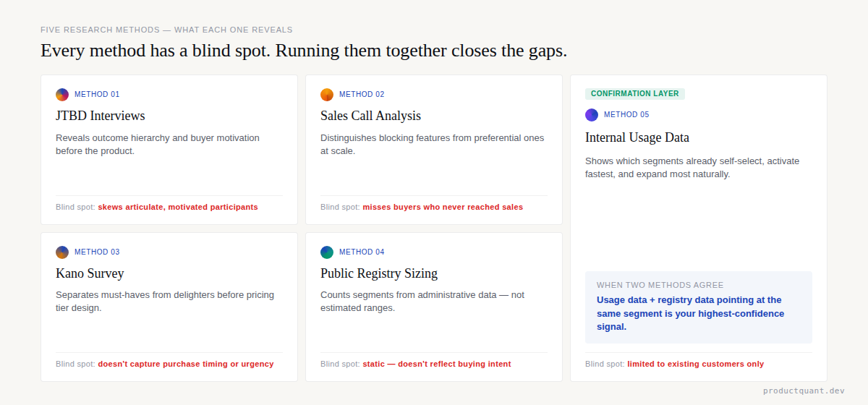Viewport: 868px width, 405px height.
Task: Click 'doesn't capture purchase timing or urgency' text
Action: pos(186,364)
